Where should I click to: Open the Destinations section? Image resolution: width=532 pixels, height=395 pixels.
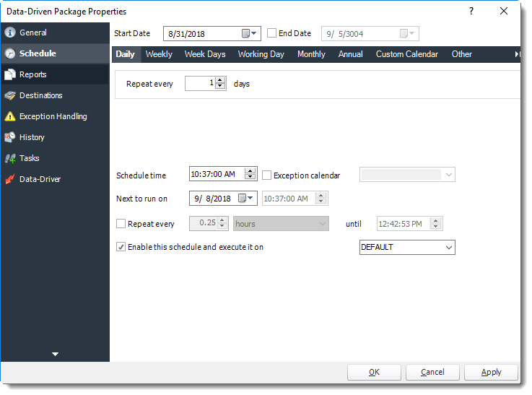coord(55,96)
